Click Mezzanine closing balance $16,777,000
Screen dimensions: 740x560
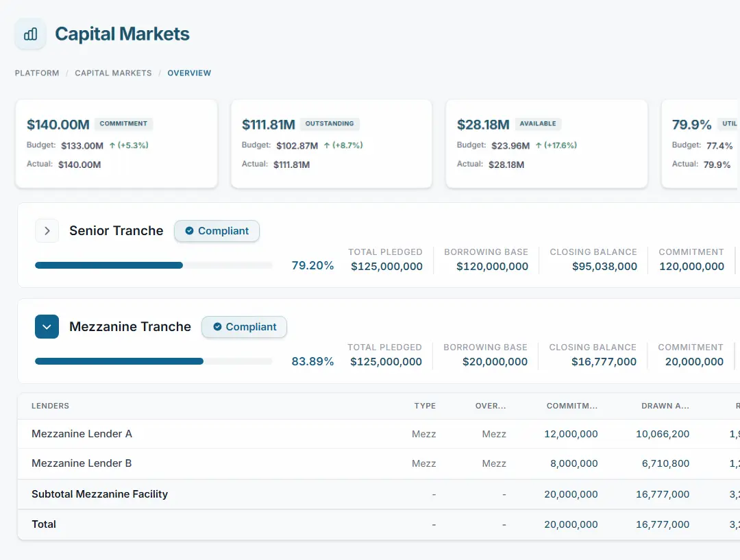(604, 362)
